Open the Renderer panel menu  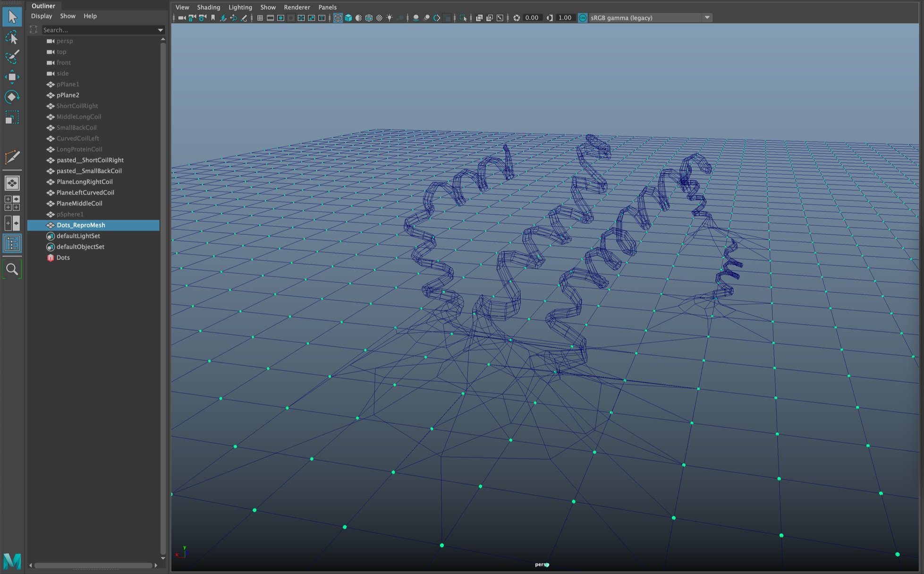[297, 7]
